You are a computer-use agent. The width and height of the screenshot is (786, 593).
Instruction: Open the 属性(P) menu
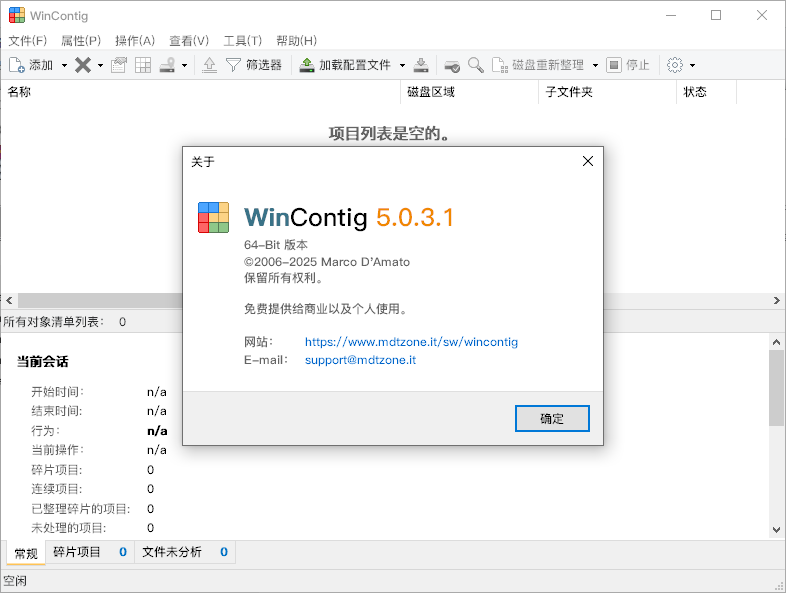coord(81,41)
